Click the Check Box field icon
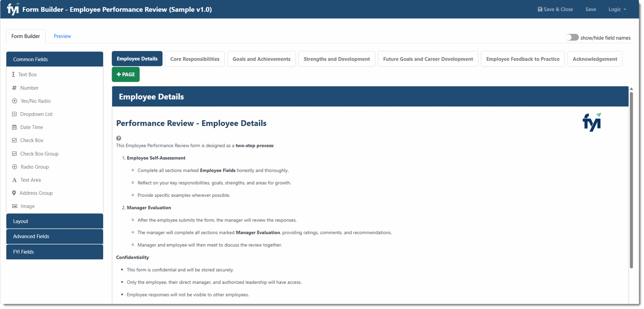 [x=14, y=140]
